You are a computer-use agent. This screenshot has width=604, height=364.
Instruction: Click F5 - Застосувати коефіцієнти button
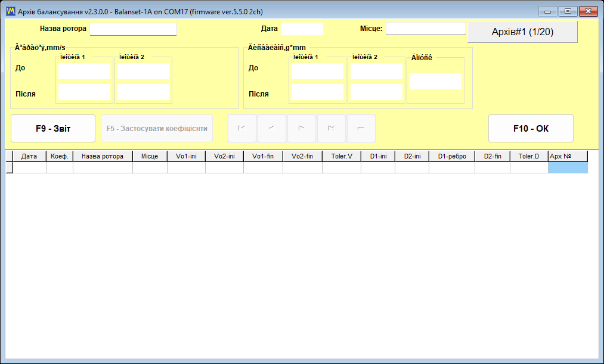pyautogui.click(x=157, y=129)
